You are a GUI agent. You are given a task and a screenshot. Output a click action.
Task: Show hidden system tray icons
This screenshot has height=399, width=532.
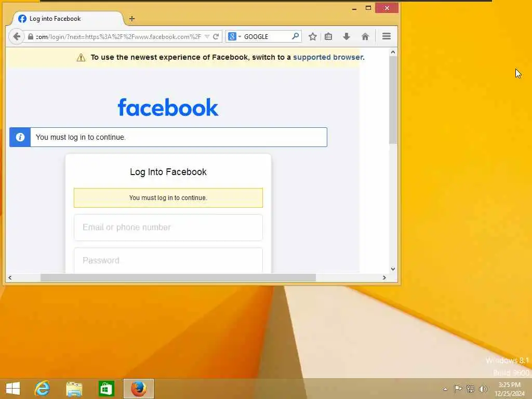coord(445,389)
